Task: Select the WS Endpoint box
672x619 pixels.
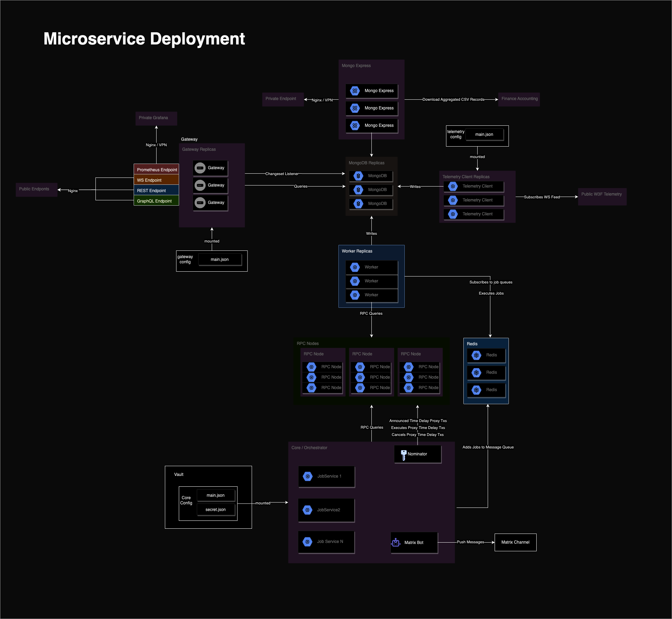Action: coord(156,180)
